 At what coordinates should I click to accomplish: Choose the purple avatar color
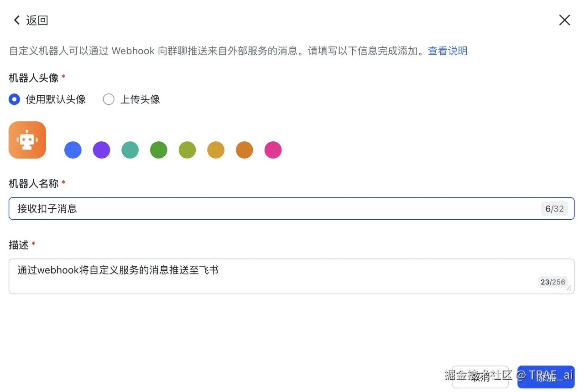point(101,150)
